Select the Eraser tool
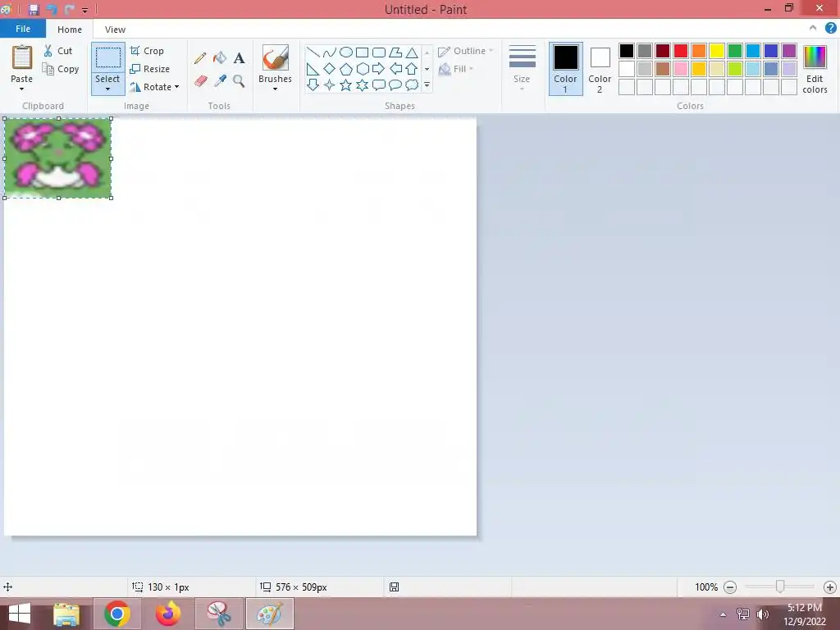 (x=200, y=81)
